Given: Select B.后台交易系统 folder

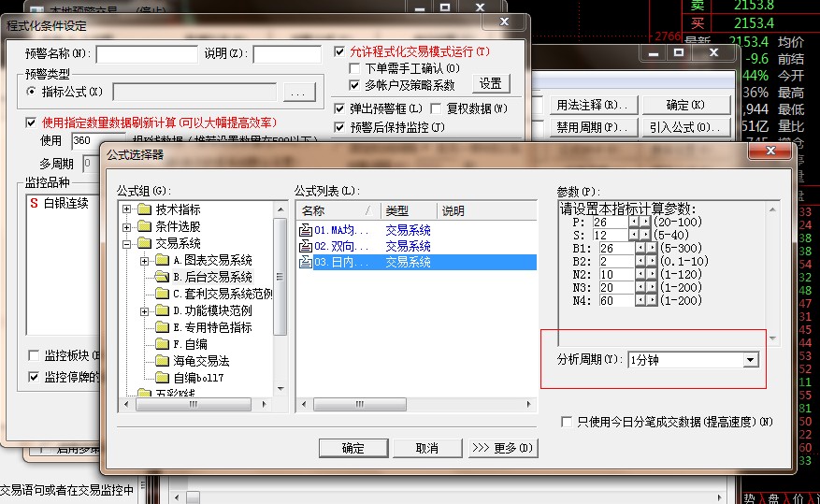Looking at the screenshot, I should tap(212, 277).
